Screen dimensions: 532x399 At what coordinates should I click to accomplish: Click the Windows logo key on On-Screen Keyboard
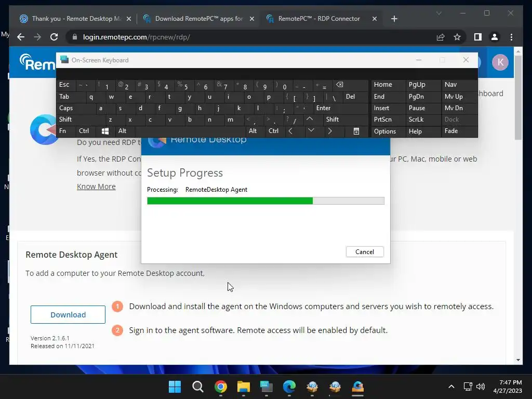click(x=105, y=131)
